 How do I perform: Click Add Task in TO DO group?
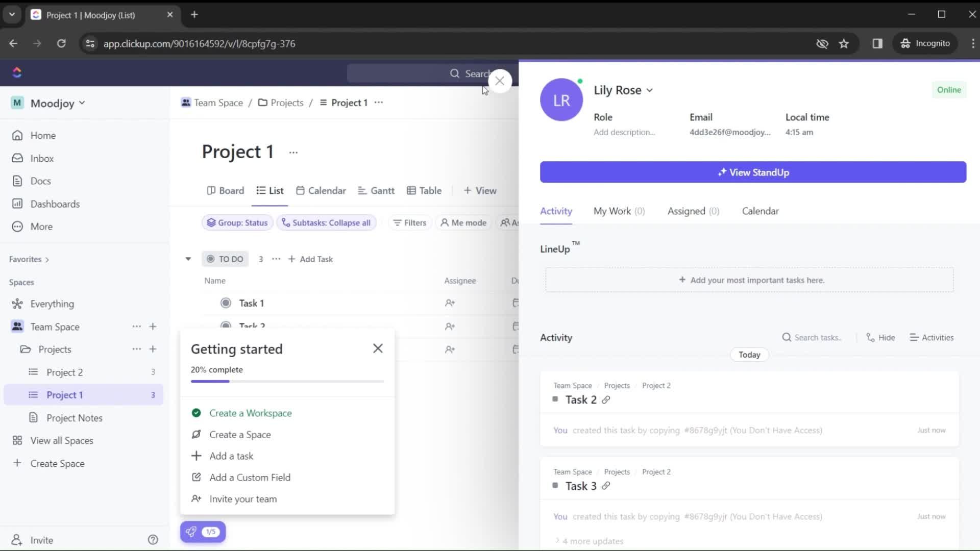point(310,259)
